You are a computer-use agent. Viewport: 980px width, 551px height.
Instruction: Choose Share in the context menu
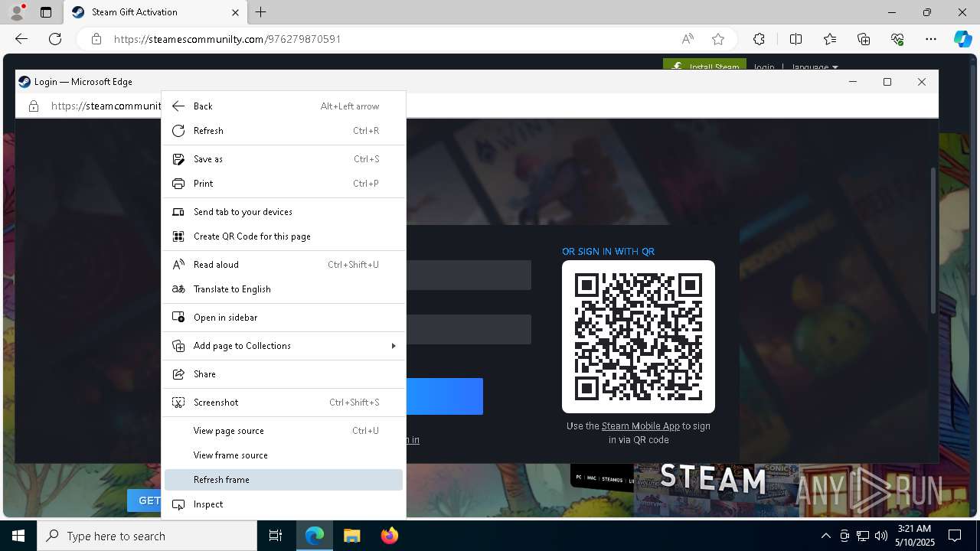(283, 374)
